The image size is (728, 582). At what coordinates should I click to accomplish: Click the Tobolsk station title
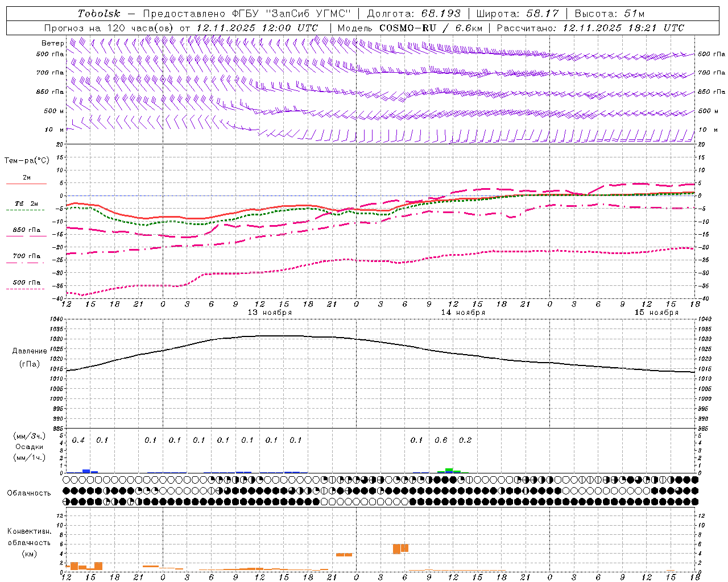pos(99,14)
